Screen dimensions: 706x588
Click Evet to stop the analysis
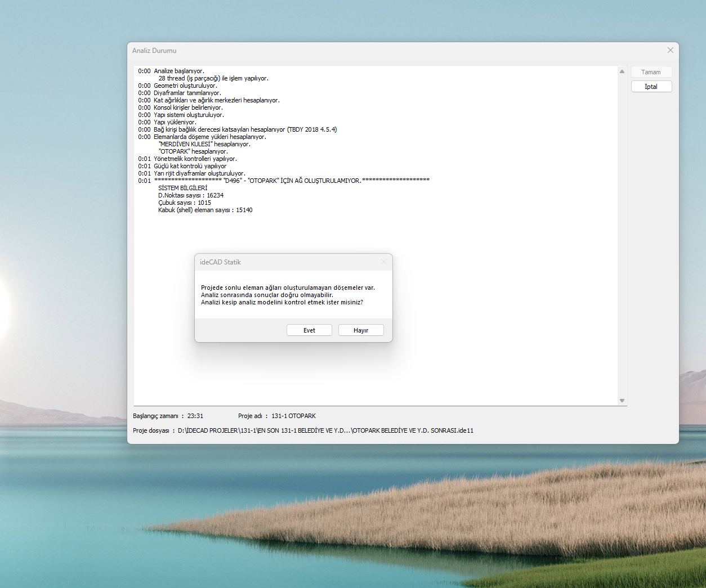pyautogui.click(x=309, y=330)
